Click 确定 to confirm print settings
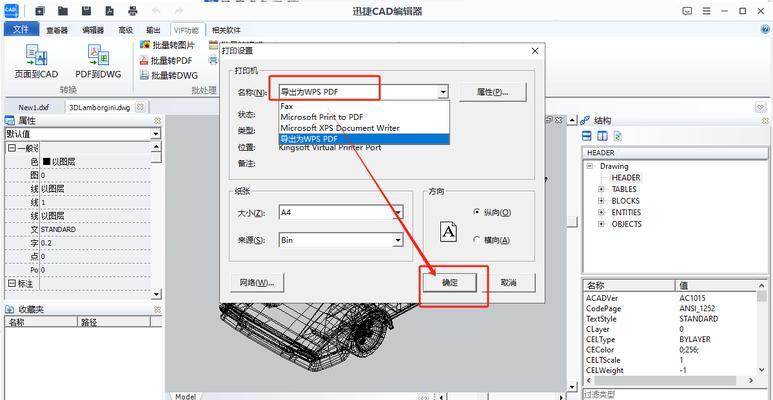 click(450, 283)
